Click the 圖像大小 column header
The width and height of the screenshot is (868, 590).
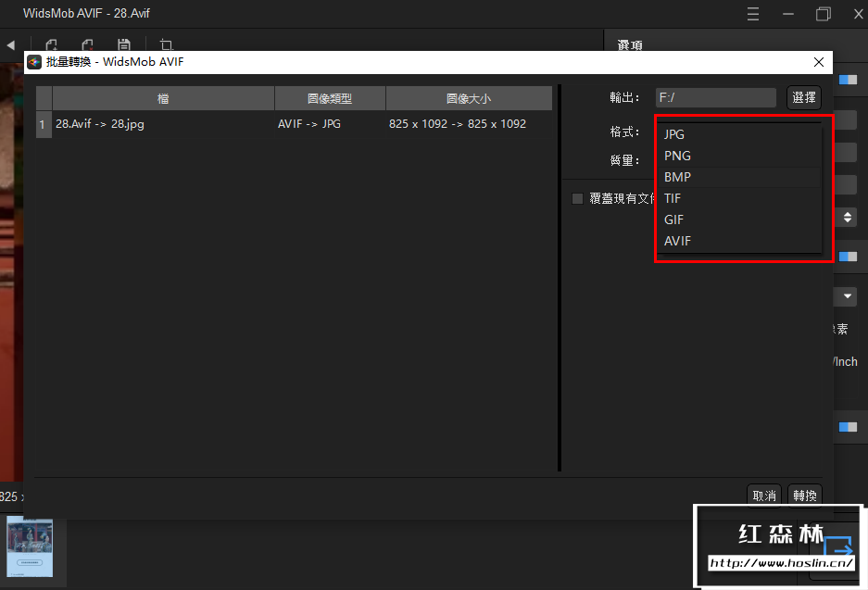click(x=469, y=98)
